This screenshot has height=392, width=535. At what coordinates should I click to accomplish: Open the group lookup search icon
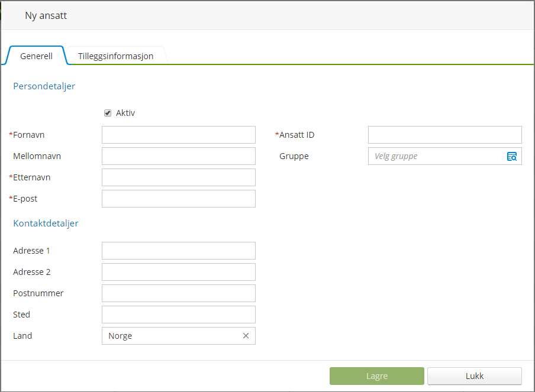click(512, 156)
